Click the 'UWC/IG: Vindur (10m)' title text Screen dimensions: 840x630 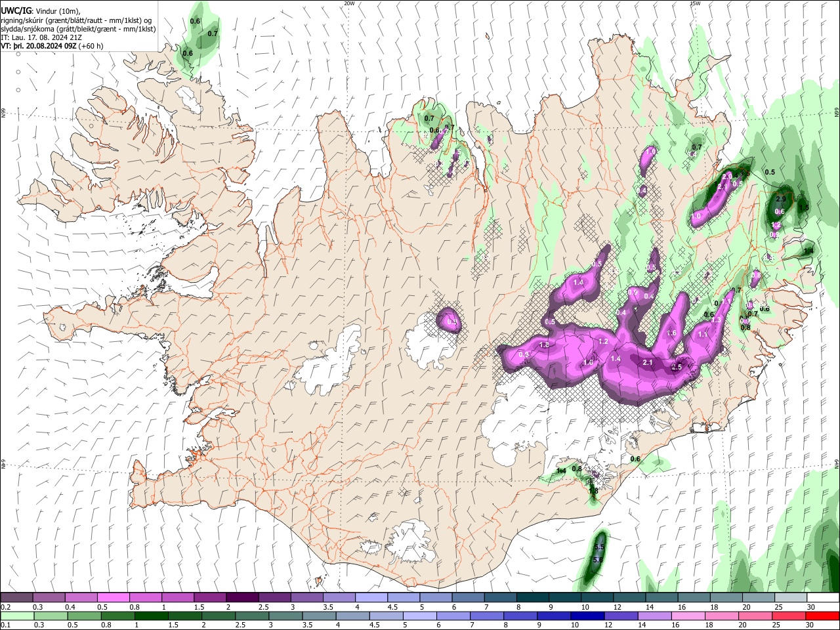[41, 11]
